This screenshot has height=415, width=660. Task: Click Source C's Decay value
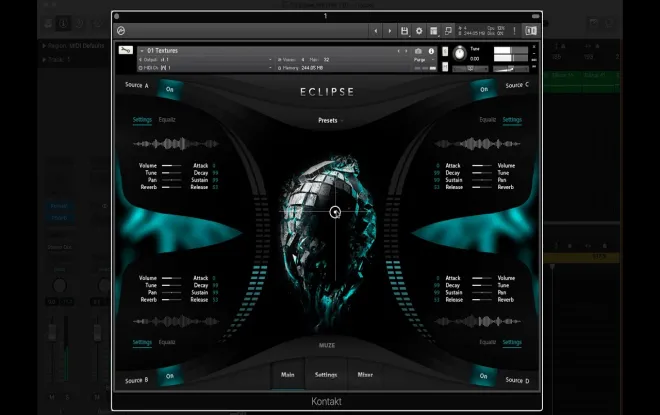[x=437, y=173]
